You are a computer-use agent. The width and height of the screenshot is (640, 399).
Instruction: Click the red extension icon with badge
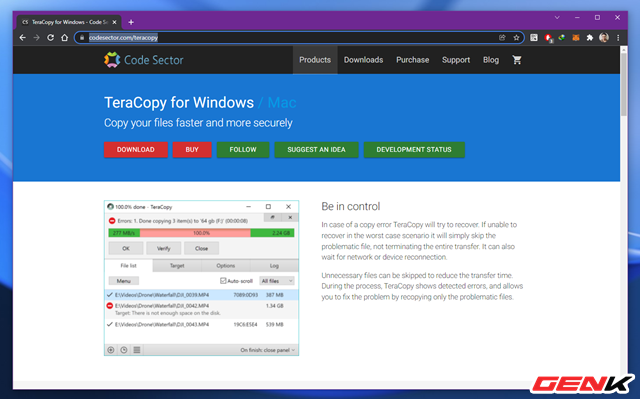[x=548, y=38]
